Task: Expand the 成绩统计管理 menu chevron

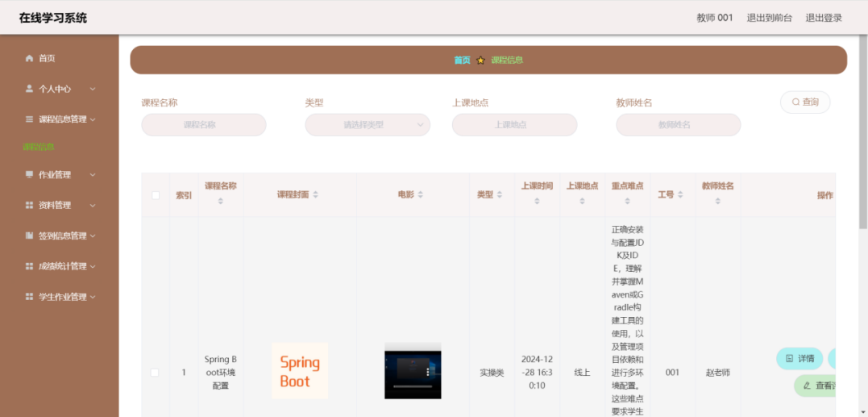Action: click(x=93, y=266)
